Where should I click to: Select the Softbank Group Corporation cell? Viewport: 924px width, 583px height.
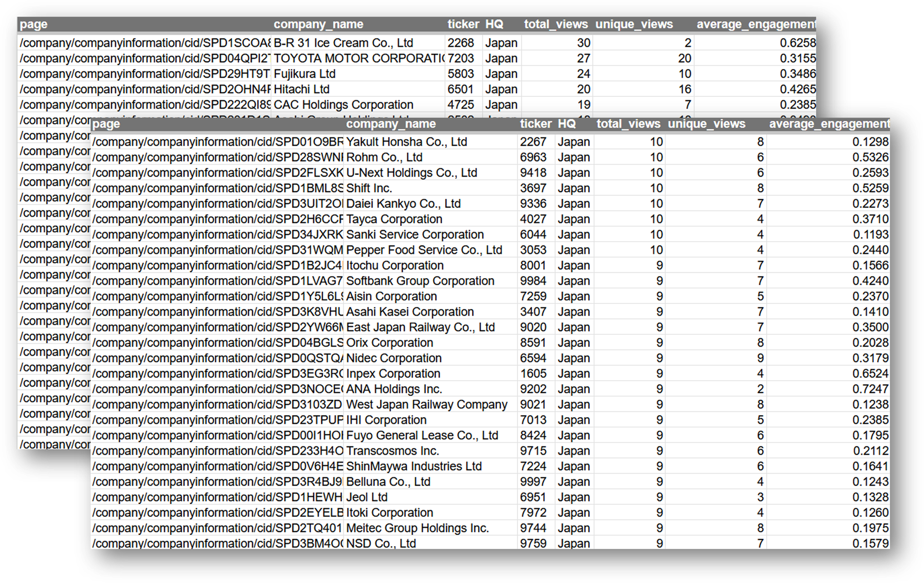coord(420,281)
